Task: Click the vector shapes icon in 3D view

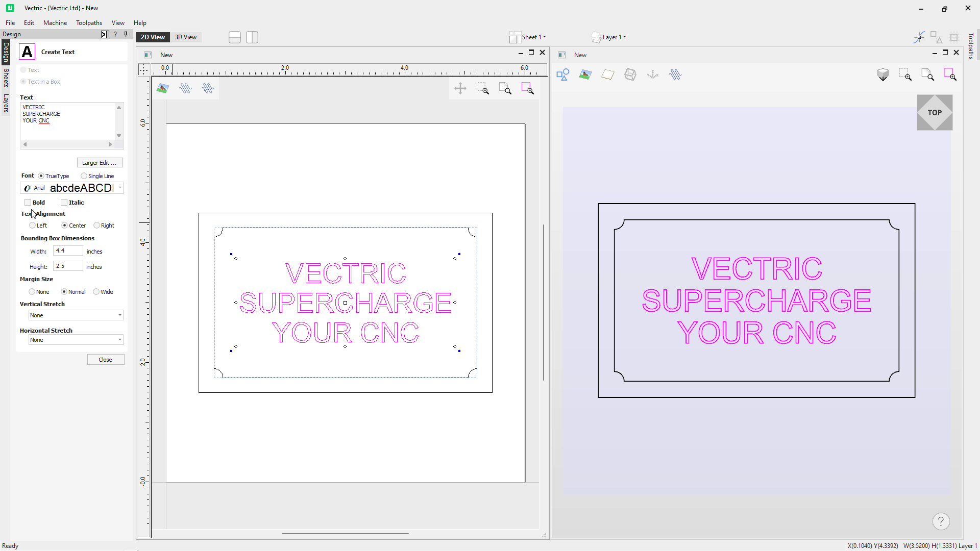Action: click(563, 75)
